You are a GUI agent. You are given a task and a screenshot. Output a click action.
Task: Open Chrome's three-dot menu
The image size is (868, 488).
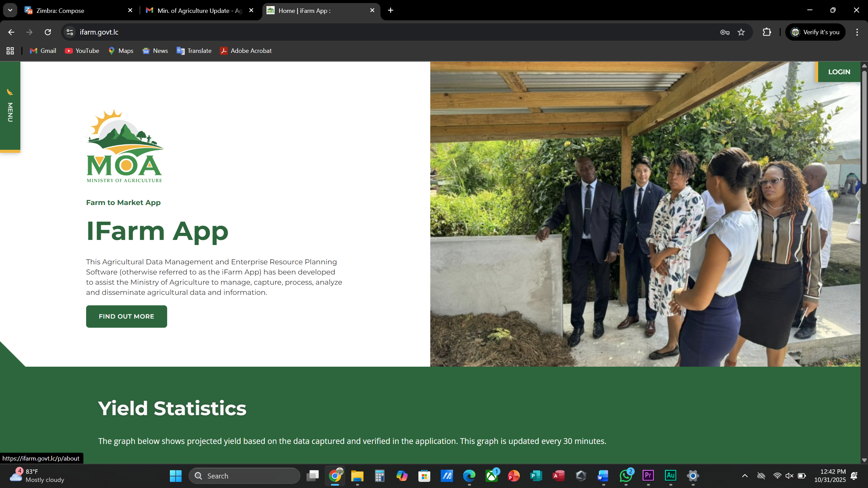pos(857,32)
